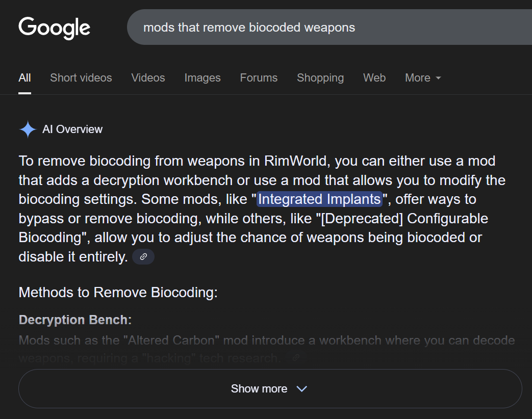Click the More dropdown arrow
The width and height of the screenshot is (532, 419).
(438, 78)
